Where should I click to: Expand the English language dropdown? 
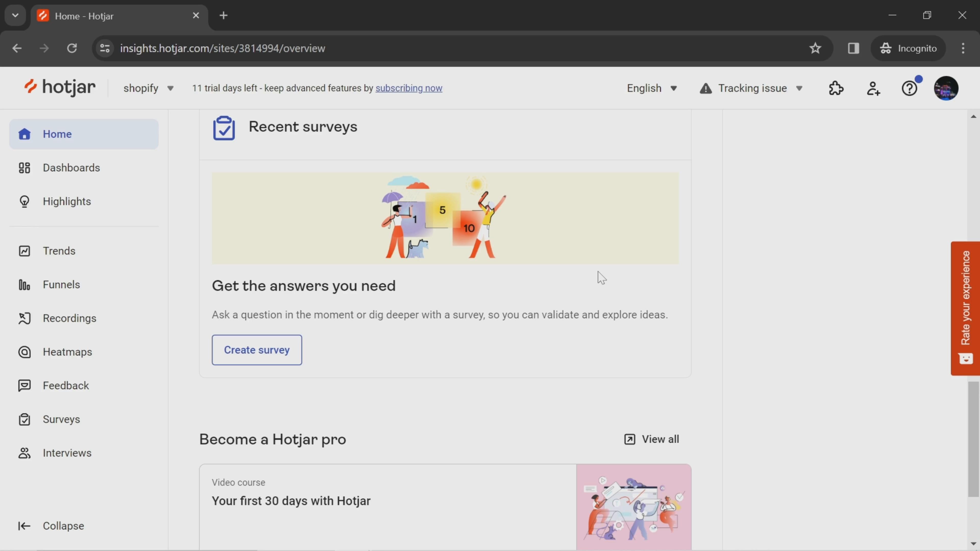652,87
